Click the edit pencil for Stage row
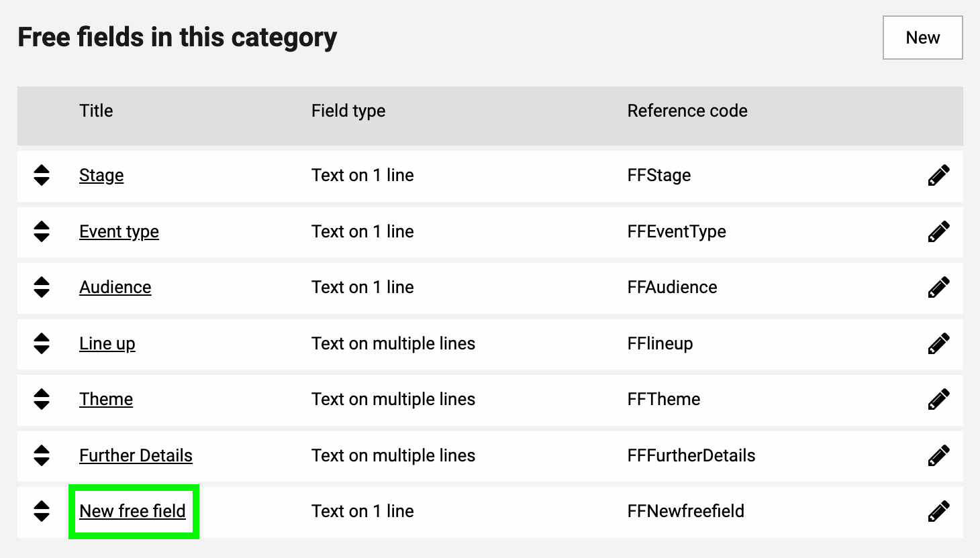 point(938,175)
